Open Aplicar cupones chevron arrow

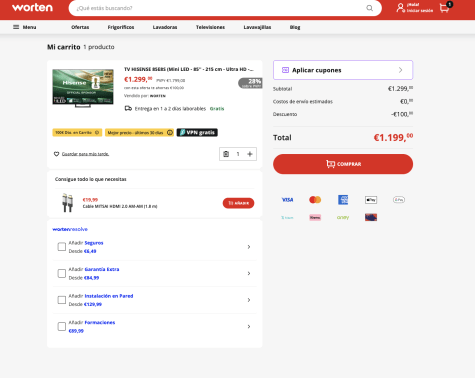click(x=400, y=70)
